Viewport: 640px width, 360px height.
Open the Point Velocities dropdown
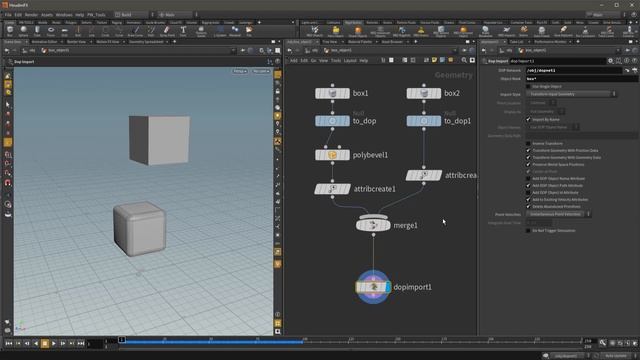[558, 214]
